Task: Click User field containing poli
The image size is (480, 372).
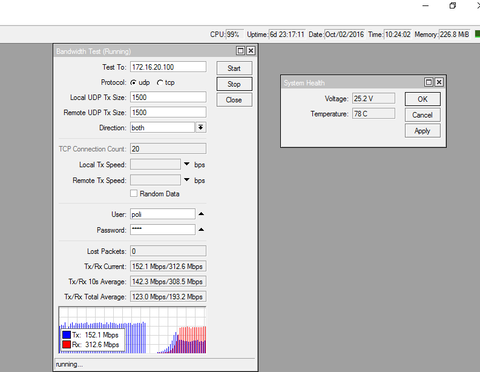Action: click(163, 214)
